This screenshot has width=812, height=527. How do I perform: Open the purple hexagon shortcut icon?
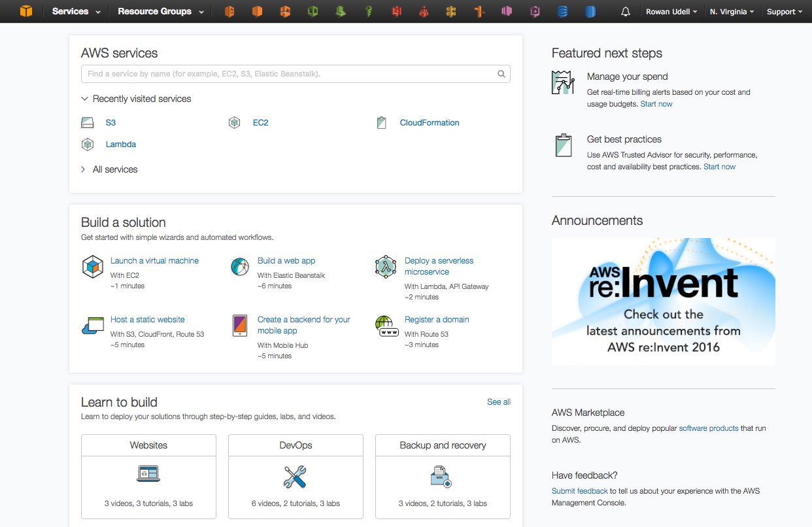point(535,11)
